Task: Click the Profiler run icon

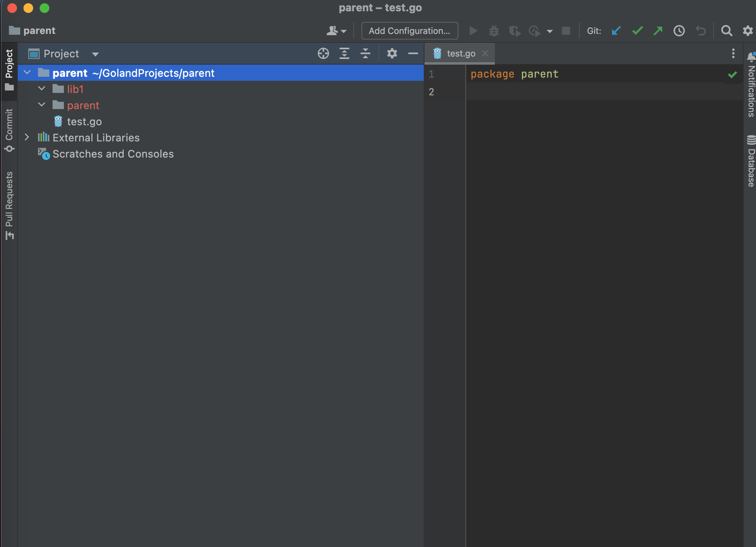Action: click(x=534, y=31)
